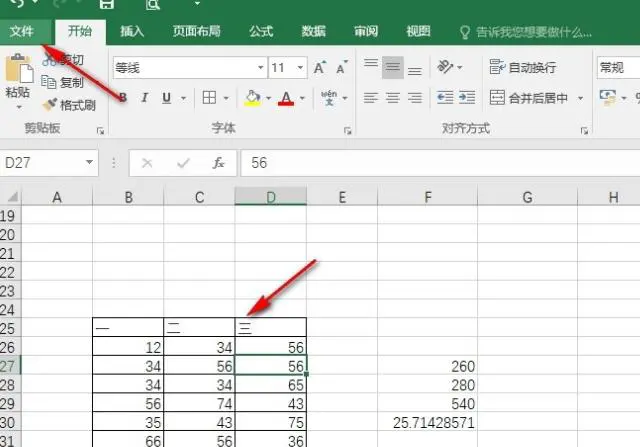Confirm the formula bar entry checkmark
The width and height of the screenshot is (640, 447).
point(183,163)
